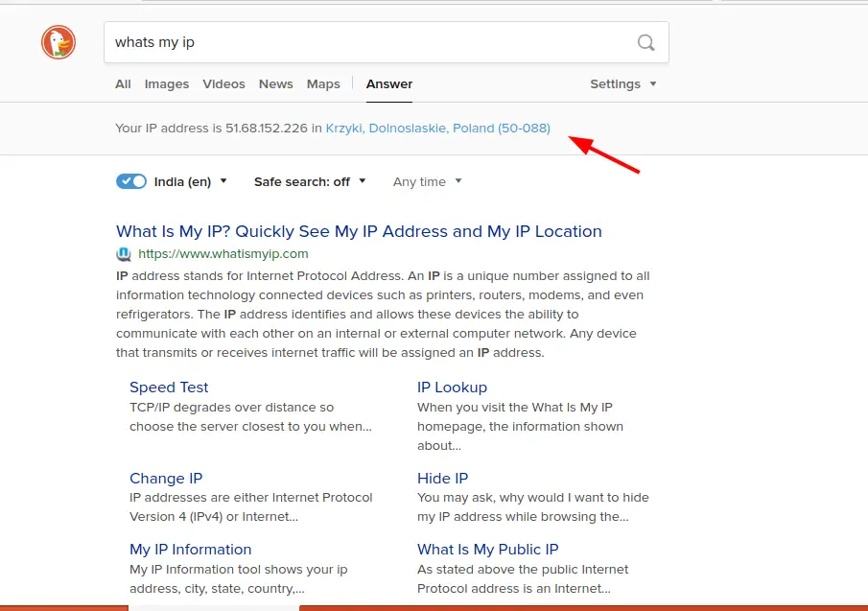Switch to the Images tab
The height and width of the screenshot is (611, 868).
pos(167,84)
